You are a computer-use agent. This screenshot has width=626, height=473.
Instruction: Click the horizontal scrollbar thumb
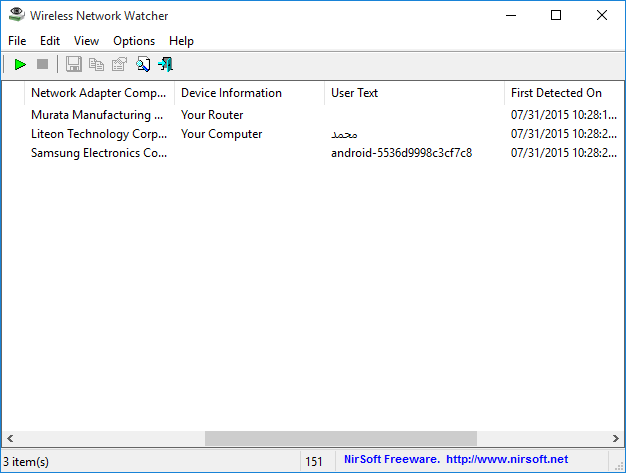(341, 438)
